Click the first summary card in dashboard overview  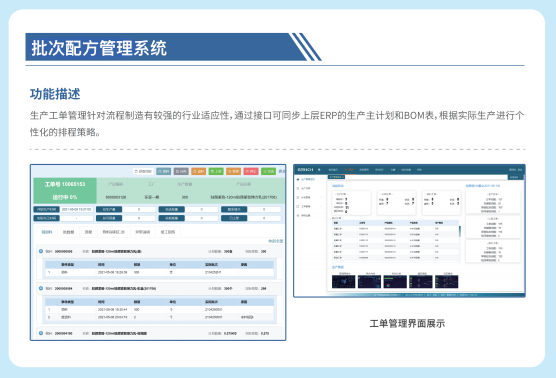tap(351, 203)
